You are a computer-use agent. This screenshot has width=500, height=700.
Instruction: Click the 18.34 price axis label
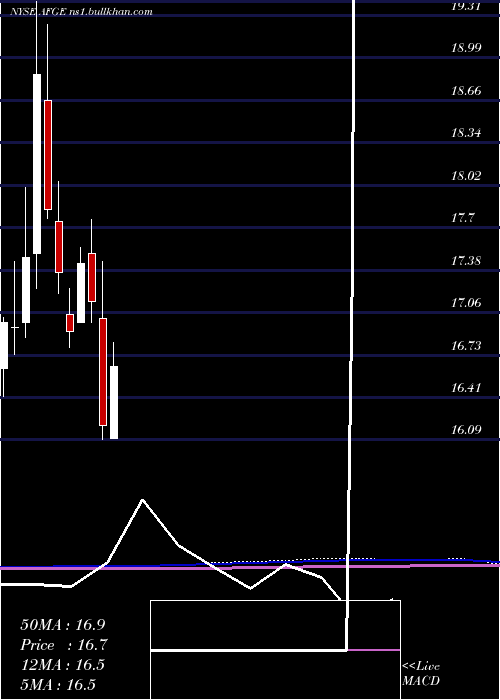coord(467,133)
